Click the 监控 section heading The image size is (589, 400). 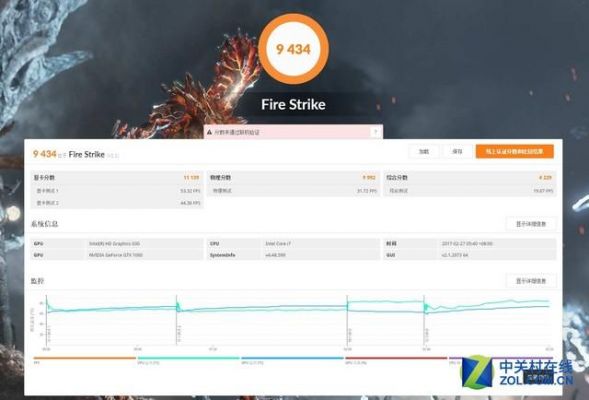(37, 281)
